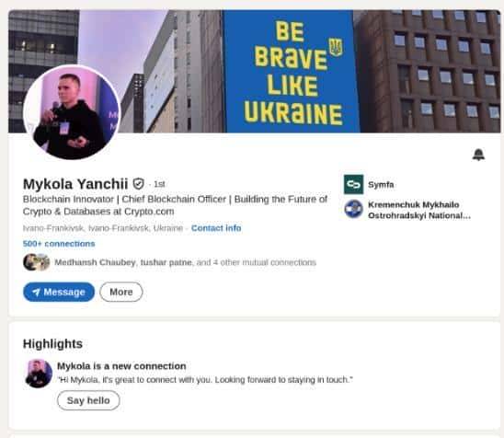The image size is (504, 438).
Task: Click Mykola's small avatar in Highlights
Action: pos(39,374)
